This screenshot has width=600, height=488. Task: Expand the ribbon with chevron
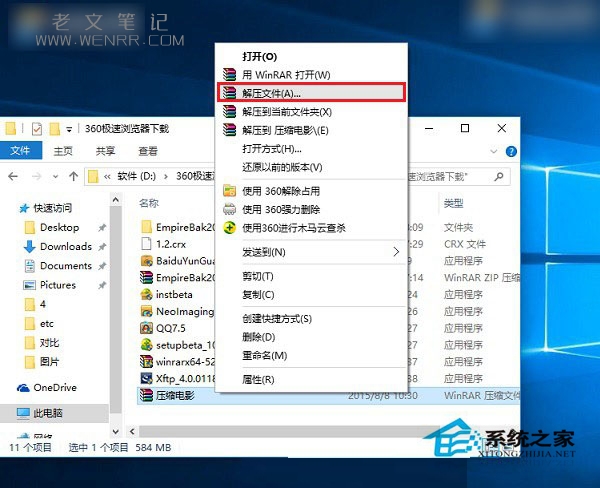point(494,152)
